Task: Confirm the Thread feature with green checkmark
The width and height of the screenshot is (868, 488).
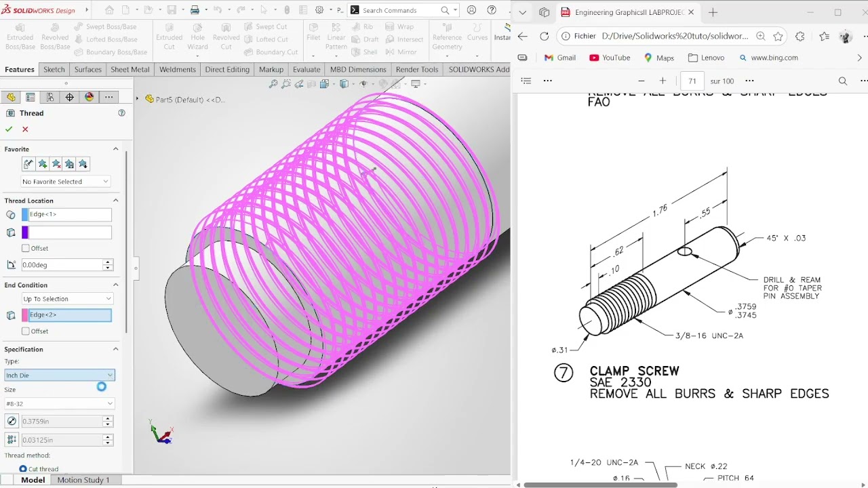Action: 9,129
